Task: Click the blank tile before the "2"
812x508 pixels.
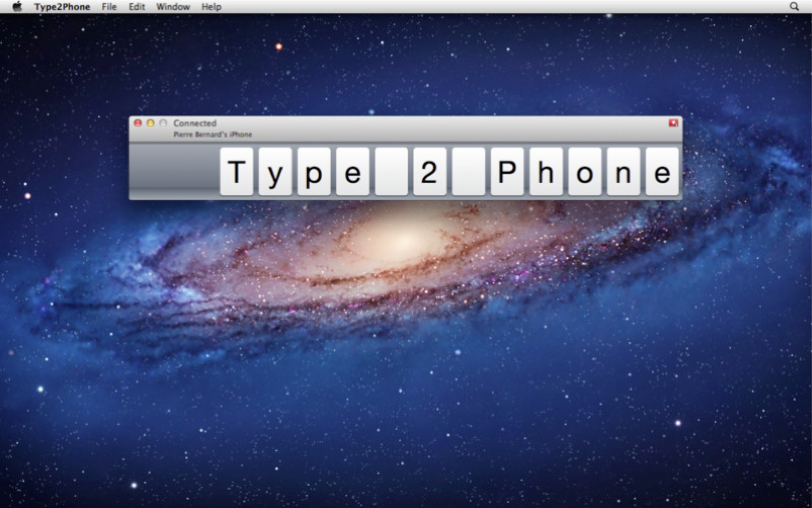Action: 391,171
